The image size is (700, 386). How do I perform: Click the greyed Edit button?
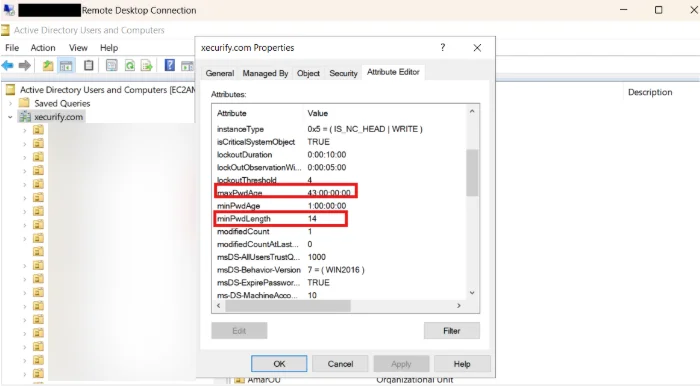tap(239, 331)
